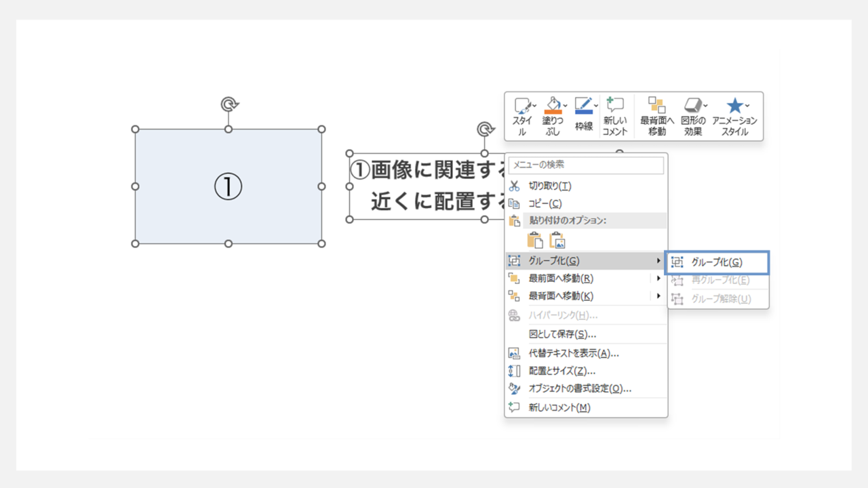Open Send to Back (最背面へ移動) context menu entry

point(586,296)
